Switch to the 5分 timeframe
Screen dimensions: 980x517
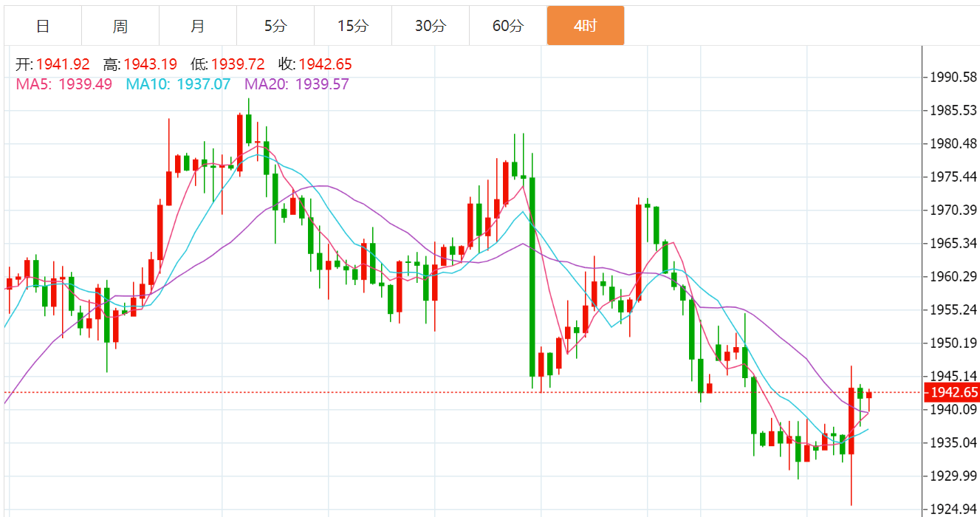coord(275,26)
